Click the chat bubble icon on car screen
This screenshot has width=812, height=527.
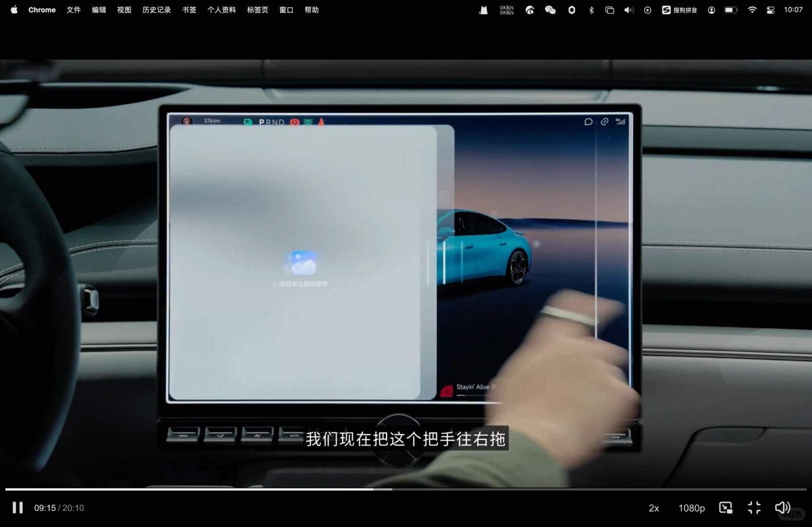[x=589, y=122]
